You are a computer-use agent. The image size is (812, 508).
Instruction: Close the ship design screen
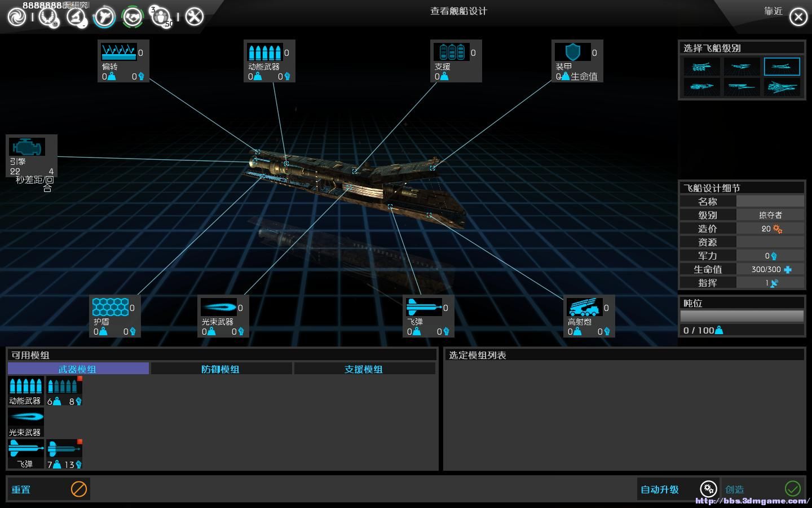(798, 17)
